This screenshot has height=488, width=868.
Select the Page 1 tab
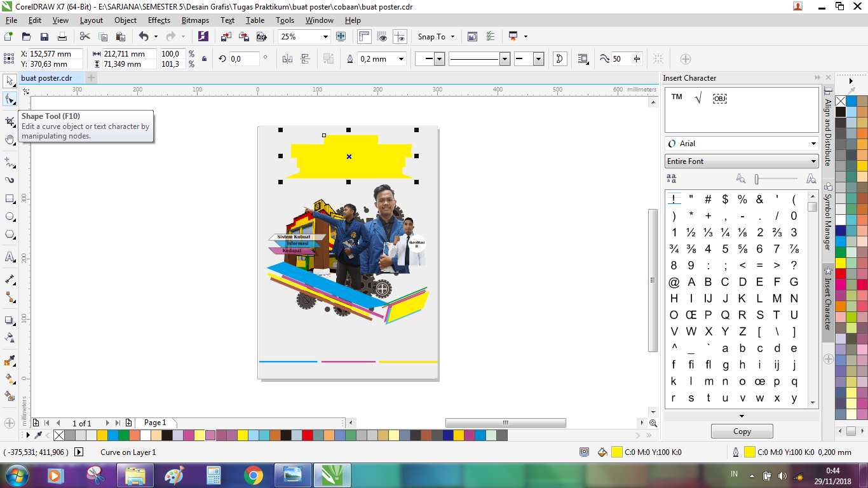coord(155,423)
